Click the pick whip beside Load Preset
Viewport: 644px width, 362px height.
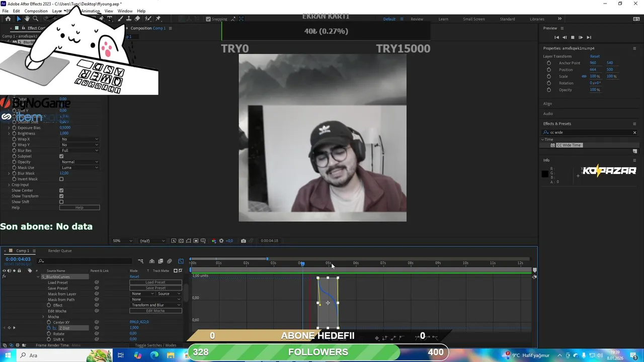click(x=97, y=283)
